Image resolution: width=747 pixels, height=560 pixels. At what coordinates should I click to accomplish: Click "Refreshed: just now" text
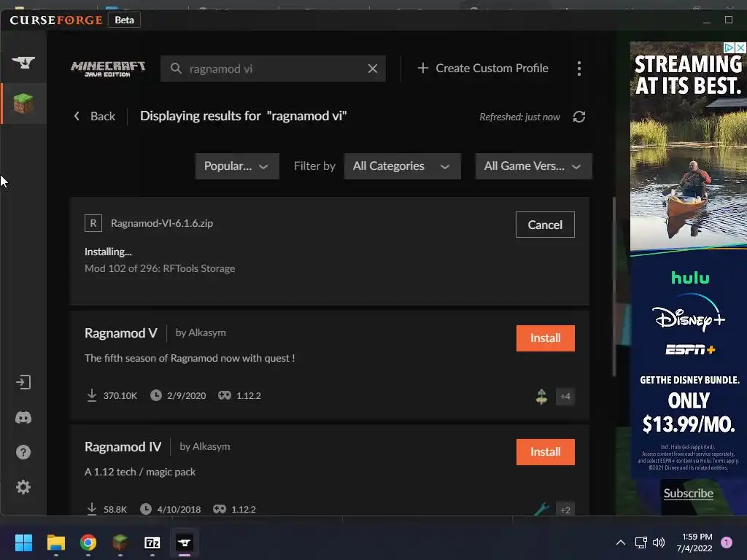click(519, 117)
